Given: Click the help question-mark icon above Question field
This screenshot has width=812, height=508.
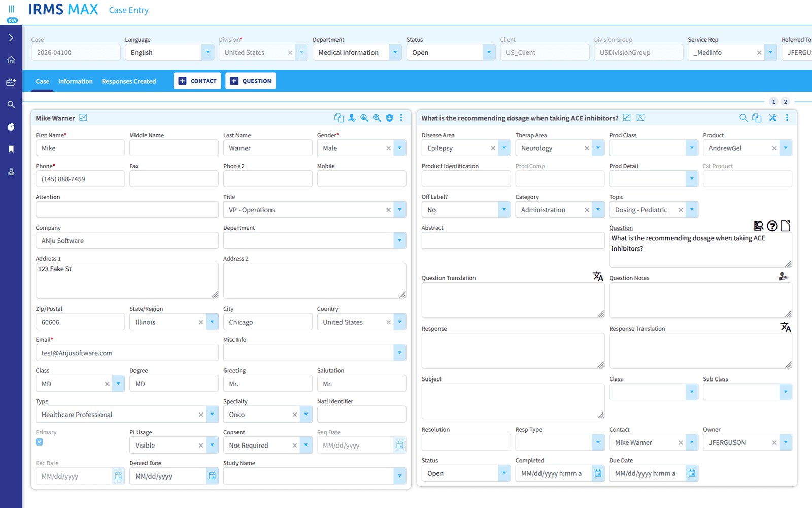Looking at the screenshot, I should (772, 226).
